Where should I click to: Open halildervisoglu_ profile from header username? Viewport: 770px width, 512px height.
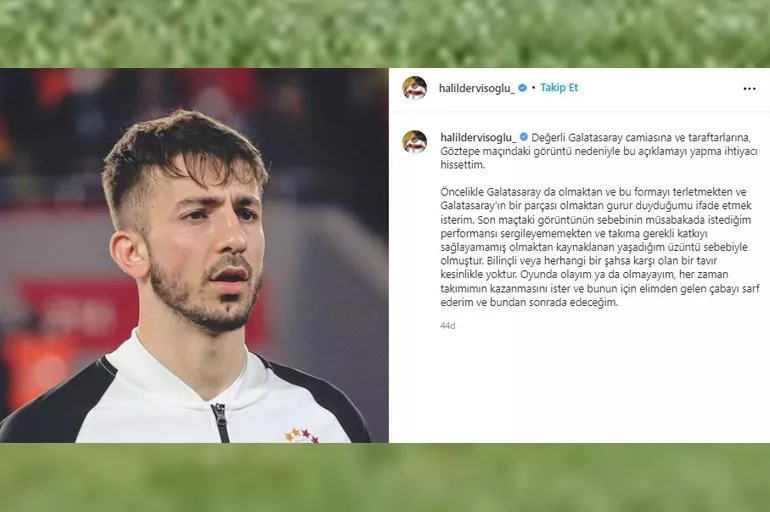pos(477,88)
